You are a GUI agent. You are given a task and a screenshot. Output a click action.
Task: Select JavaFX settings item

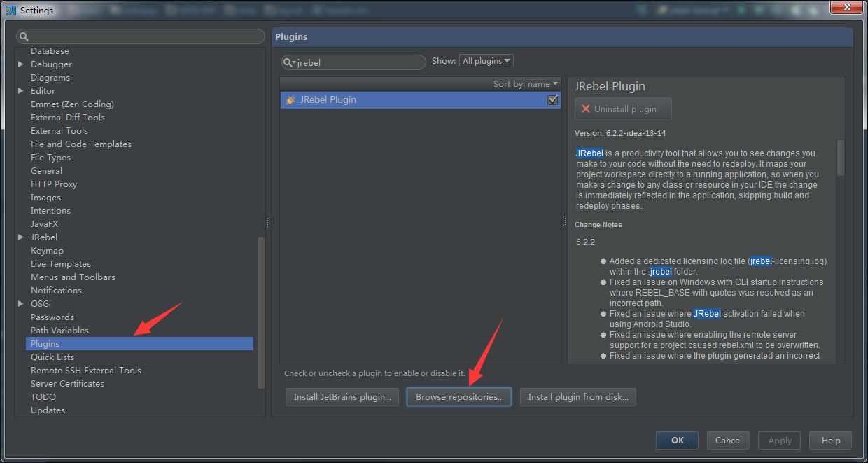pyautogui.click(x=44, y=224)
